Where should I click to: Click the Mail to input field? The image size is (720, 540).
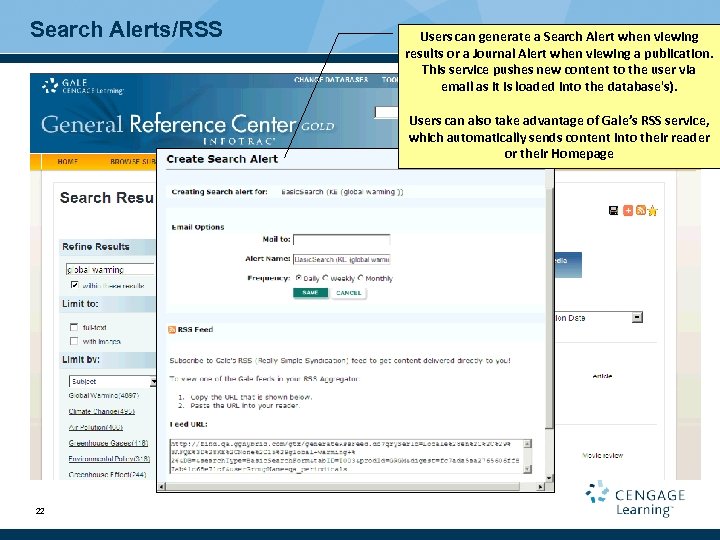(x=342, y=240)
